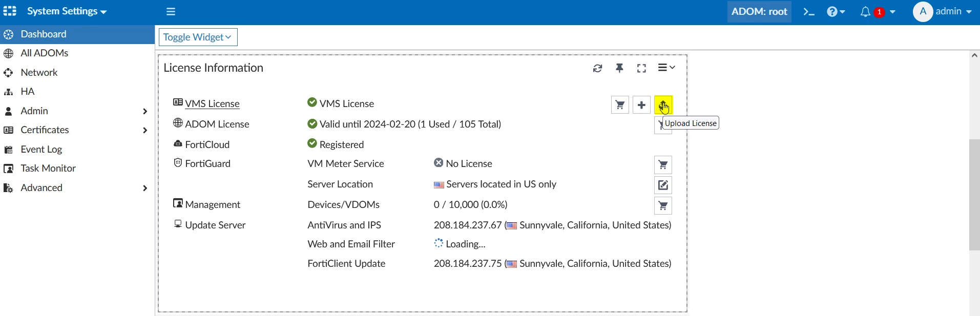Click the Dashboard sidebar icon
The image size is (980, 316).
8,35
